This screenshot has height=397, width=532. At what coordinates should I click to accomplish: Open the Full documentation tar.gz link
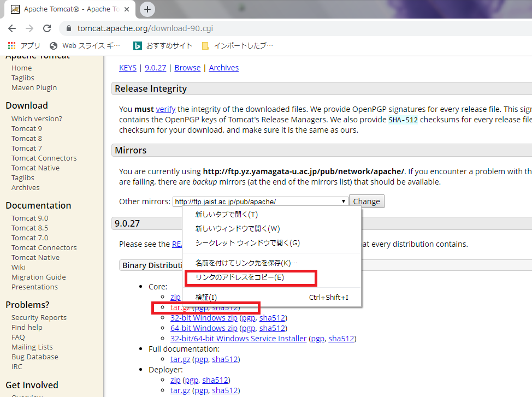coord(180,359)
